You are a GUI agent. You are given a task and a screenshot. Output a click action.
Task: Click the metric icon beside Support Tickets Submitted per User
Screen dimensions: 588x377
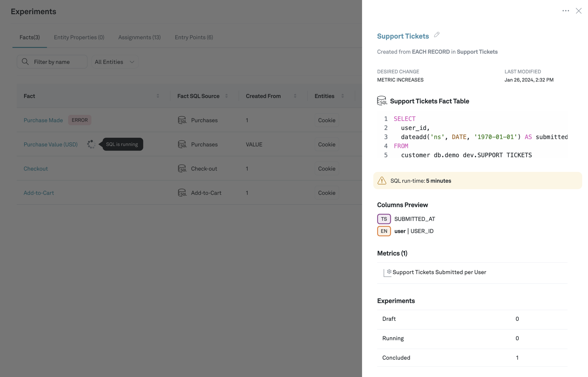(x=387, y=272)
